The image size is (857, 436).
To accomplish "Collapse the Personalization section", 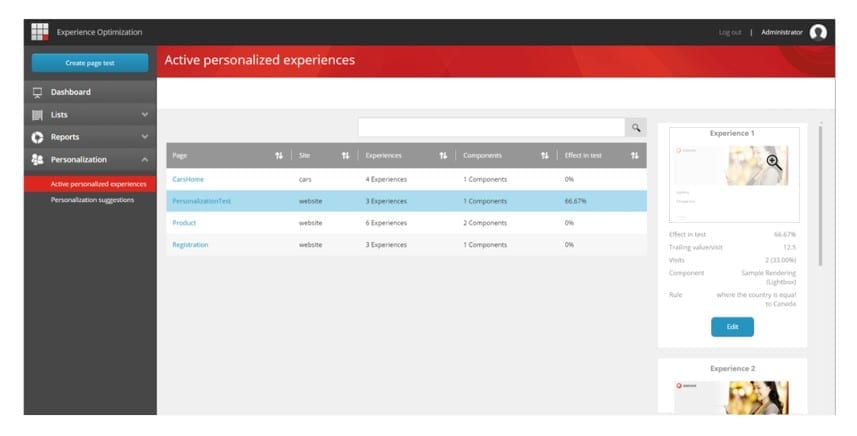I will [145, 160].
